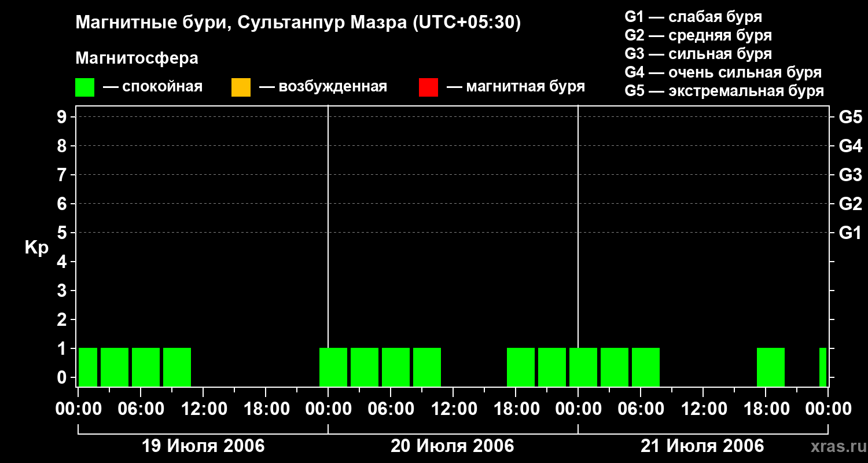Click the '06:00' time label above 21 Июля
The width and height of the screenshot is (868, 463).
(641, 409)
